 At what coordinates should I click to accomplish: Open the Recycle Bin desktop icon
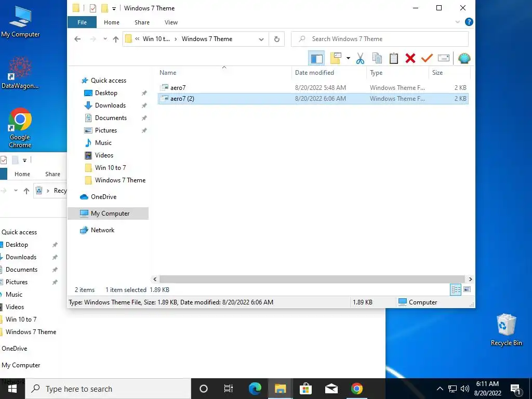tap(506, 330)
